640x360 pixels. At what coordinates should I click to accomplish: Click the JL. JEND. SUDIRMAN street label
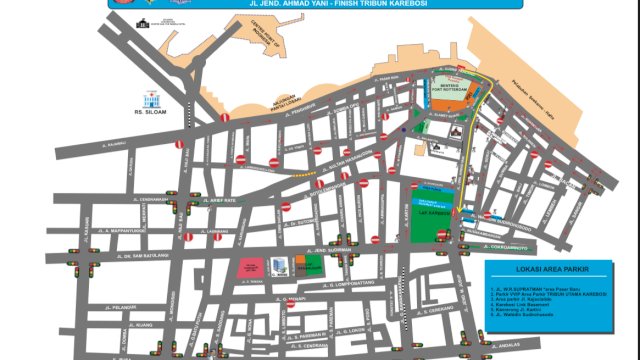329,250
